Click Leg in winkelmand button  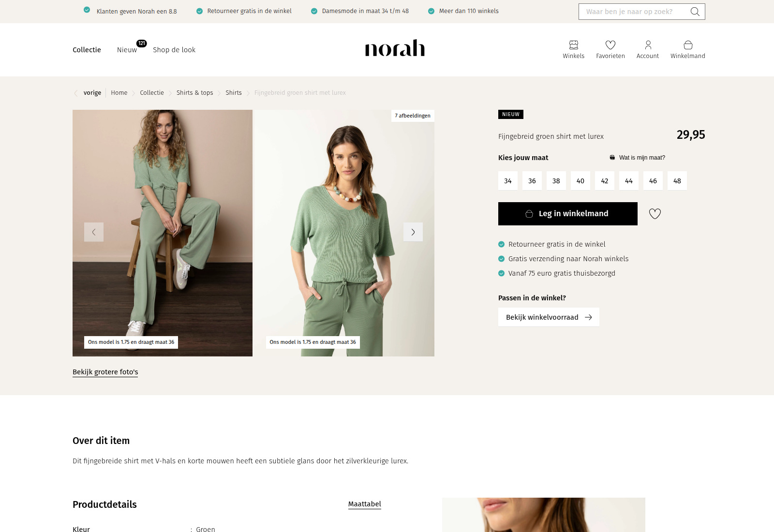[x=568, y=214]
